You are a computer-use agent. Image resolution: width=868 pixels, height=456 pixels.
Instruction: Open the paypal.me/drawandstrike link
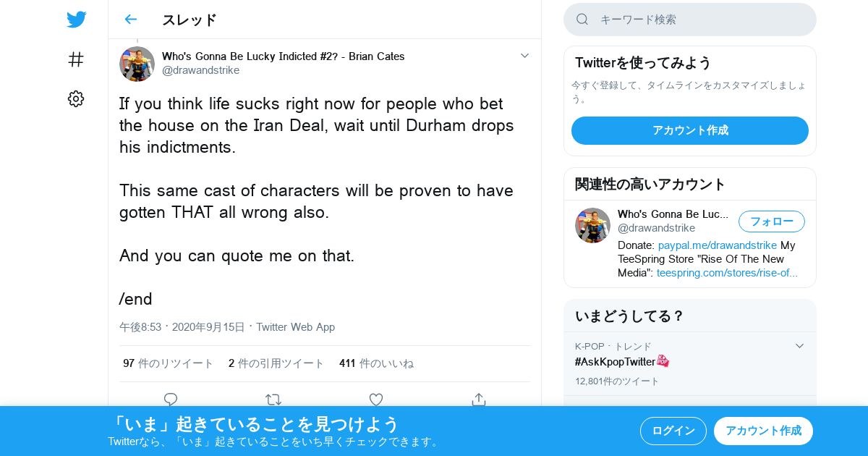click(718, 245)
